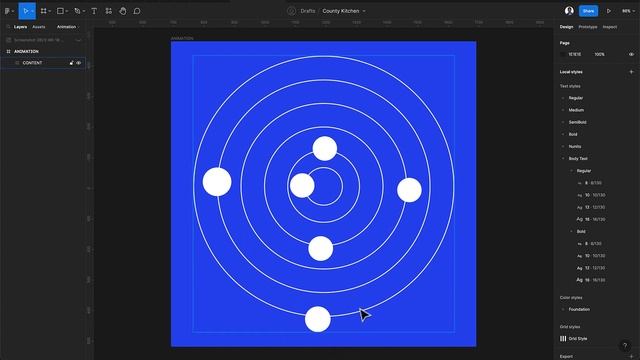Expand the Foundation color styles folder
The height and width of the screenshot is (360, 640).
pyautogui.click(x=563, y=309)
